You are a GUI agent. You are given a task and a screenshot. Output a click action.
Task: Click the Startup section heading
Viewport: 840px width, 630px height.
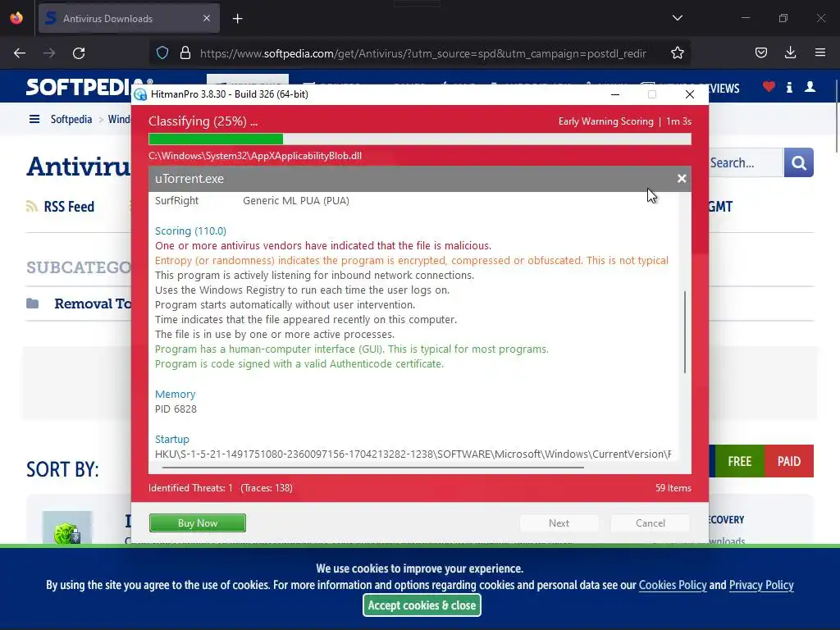coord(172,440)
